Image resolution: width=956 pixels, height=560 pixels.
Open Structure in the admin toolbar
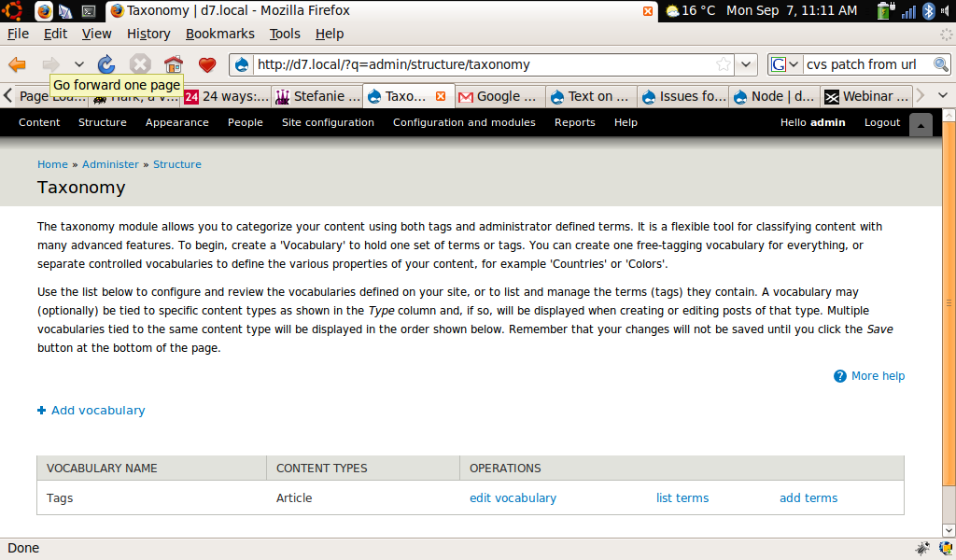(103, 122)
